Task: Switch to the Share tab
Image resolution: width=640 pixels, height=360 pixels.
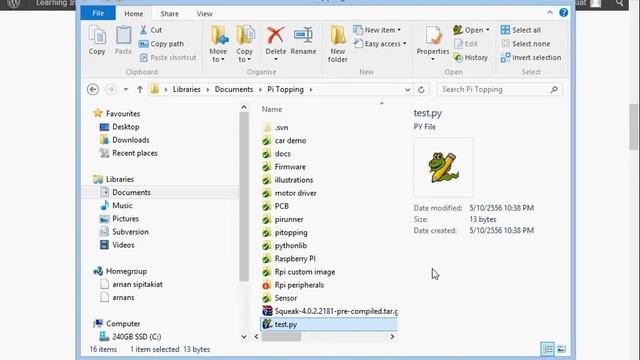Action: click(x=169, y=13)
